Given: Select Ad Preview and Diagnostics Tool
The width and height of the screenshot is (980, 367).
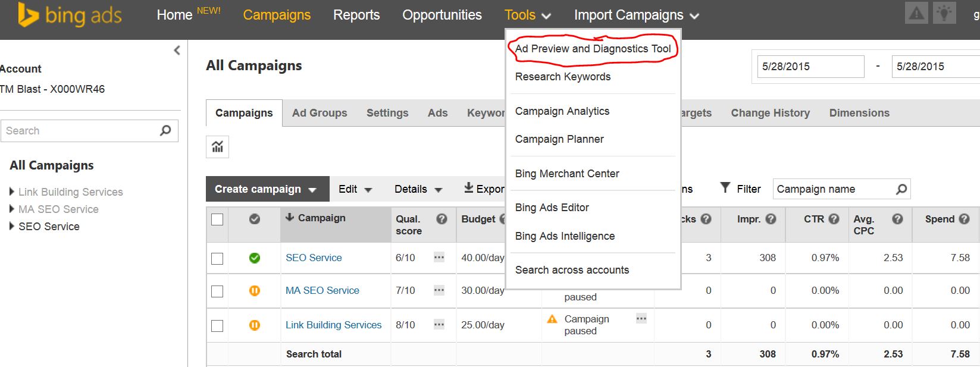Looking at the screenshot, I should [x=593, y=49].
